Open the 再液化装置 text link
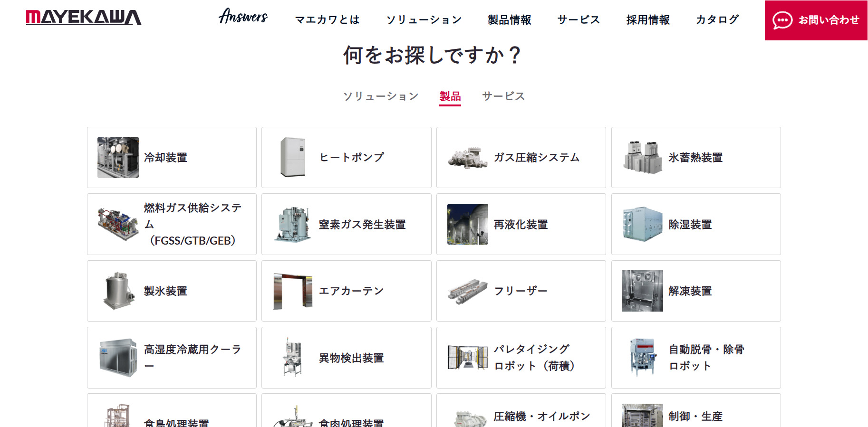868x427 pixels. pyautogui.click(x=521, y=225)
